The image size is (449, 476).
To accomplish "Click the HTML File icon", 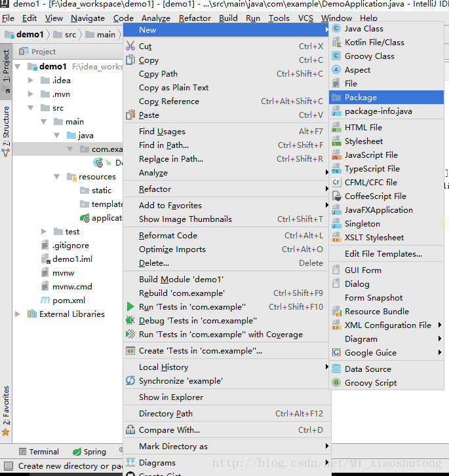I will (x=336, y=127).
